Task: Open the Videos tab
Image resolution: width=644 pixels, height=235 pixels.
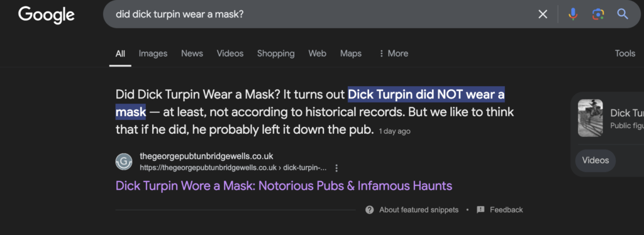Action: pyautogui.click(x=230, y=53)
